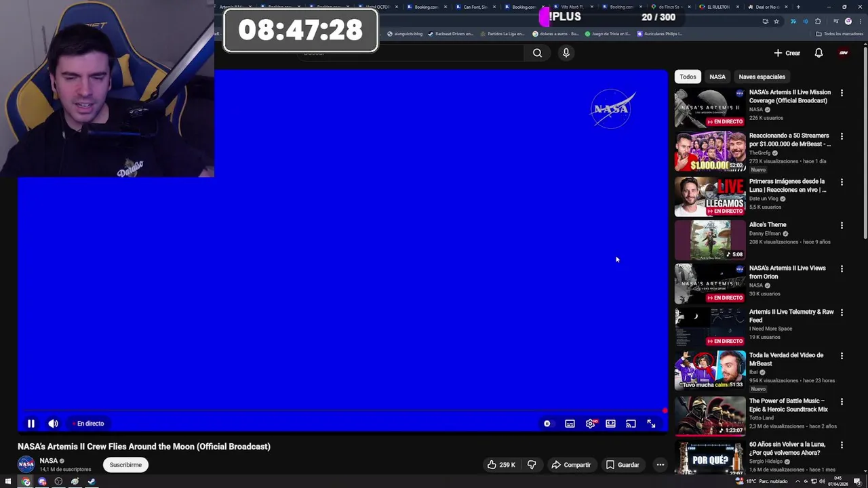Start voice search with the microphone icon
The image size is (868, 488).
(x=566, y=53)
